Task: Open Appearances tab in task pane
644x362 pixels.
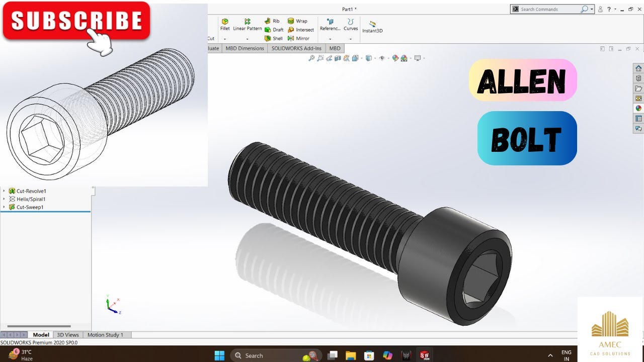Action: click(x=638, y=108)
